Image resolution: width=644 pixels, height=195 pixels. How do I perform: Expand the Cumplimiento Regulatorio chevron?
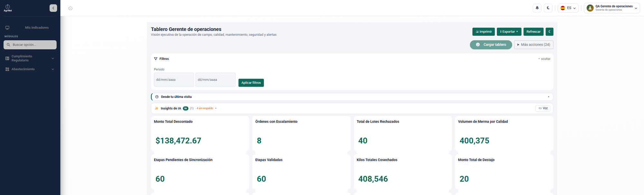[x=53, y=58]
